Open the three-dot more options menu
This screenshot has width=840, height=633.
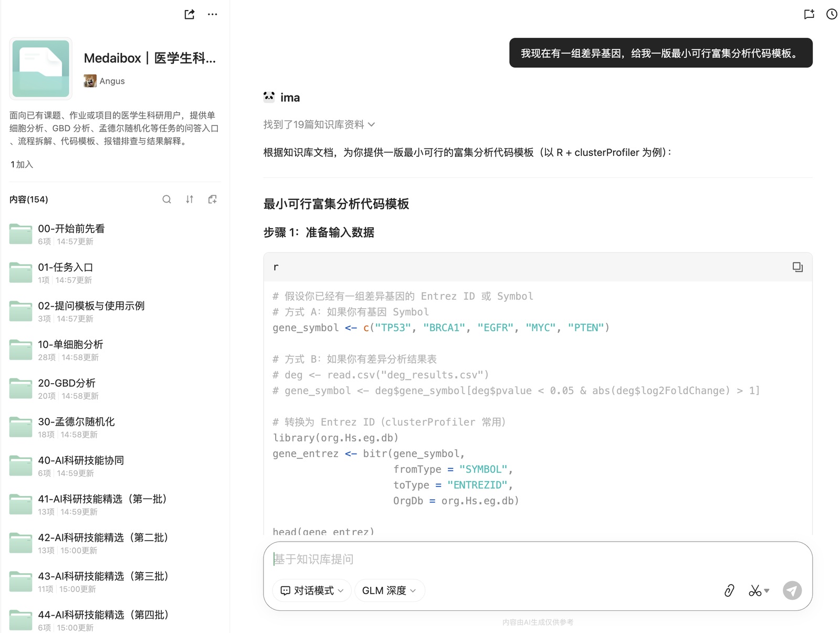(x=212, y=14)
